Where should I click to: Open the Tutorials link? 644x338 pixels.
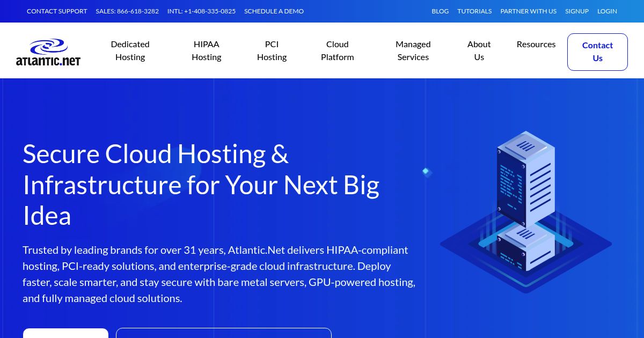pyautogui.click(x=474, y=11)
